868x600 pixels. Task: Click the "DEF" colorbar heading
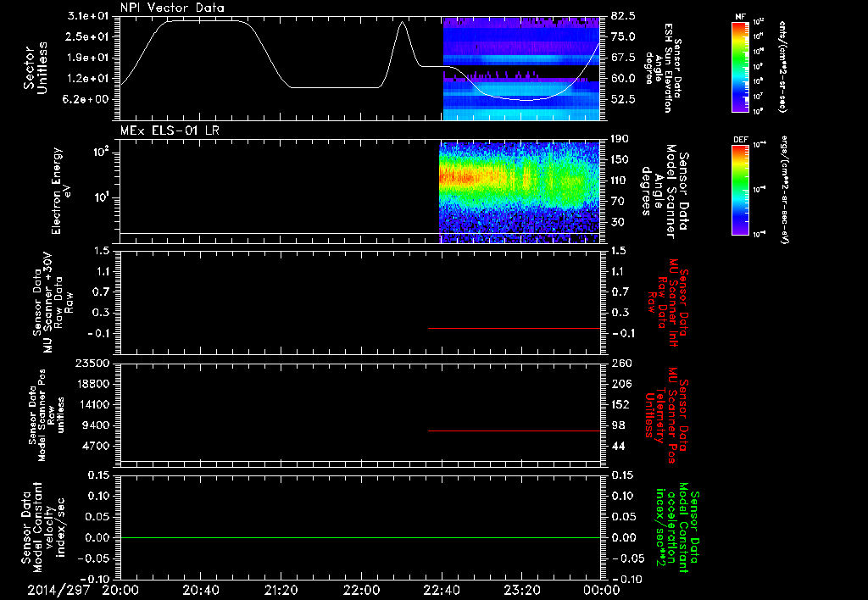[741, 140]
